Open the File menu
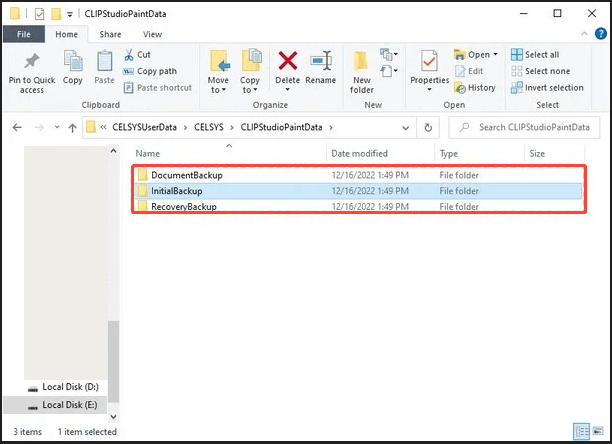 pos(23,33)
